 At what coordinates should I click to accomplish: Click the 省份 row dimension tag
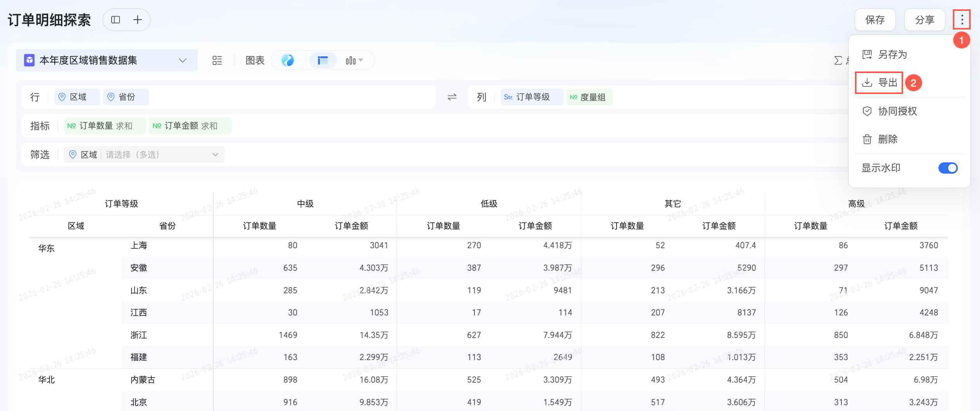(x=126, y=97)
